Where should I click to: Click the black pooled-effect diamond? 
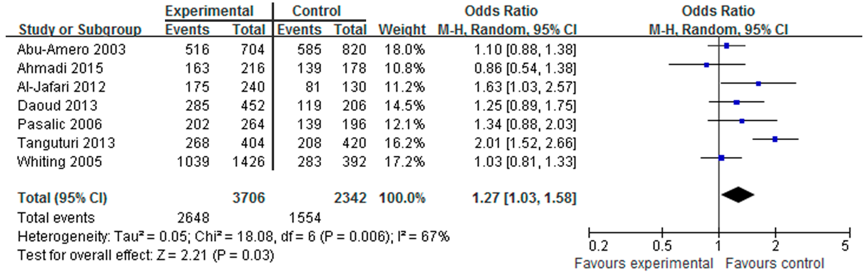738,195
